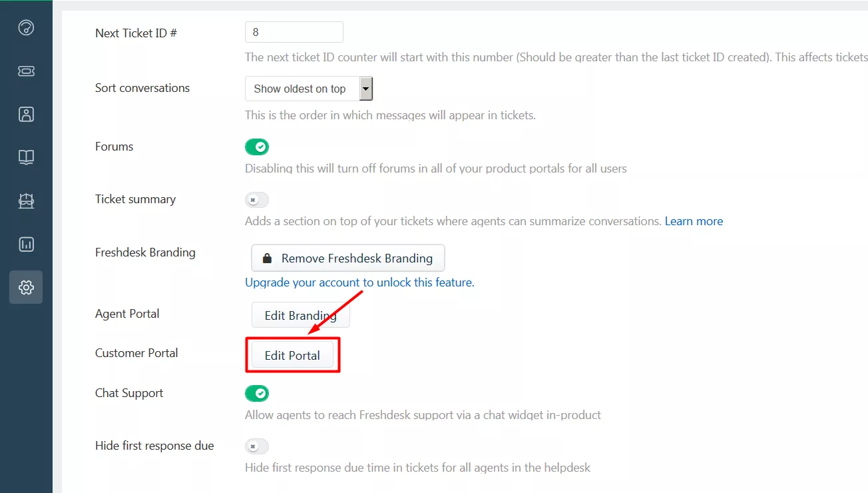Click the Upgrade your account to unlock this feature link

(359, 282)
